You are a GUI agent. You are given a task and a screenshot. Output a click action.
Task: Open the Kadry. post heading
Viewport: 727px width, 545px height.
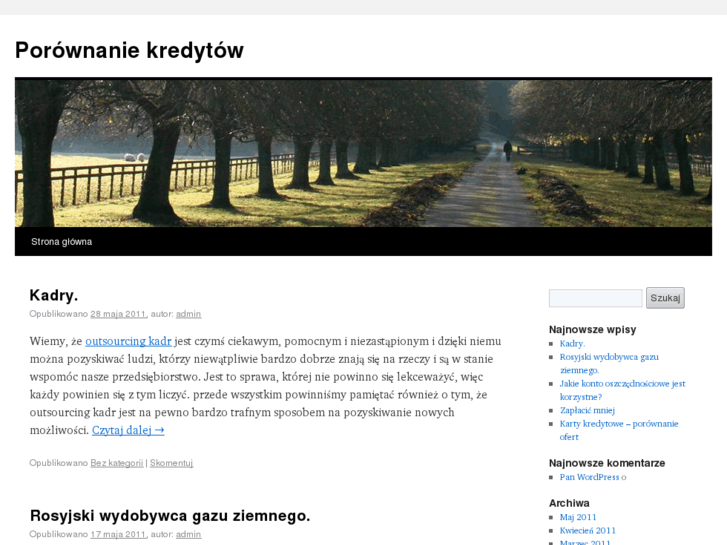[x=54, y=295]
